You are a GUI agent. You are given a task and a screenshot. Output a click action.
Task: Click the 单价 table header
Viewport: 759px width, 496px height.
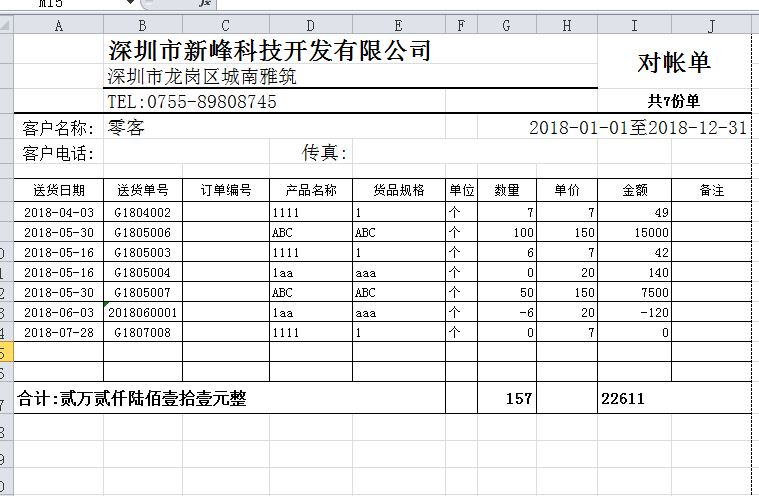point(567,190)
